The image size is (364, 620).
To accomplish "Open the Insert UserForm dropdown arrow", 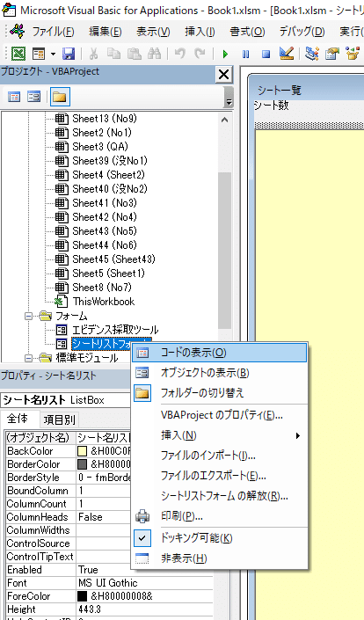I will (x=53, y=54).
